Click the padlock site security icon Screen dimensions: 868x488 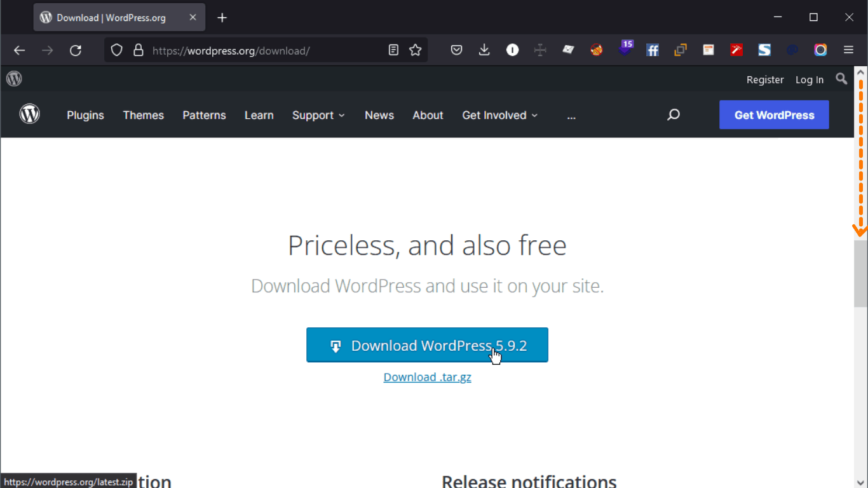(138, 50)
